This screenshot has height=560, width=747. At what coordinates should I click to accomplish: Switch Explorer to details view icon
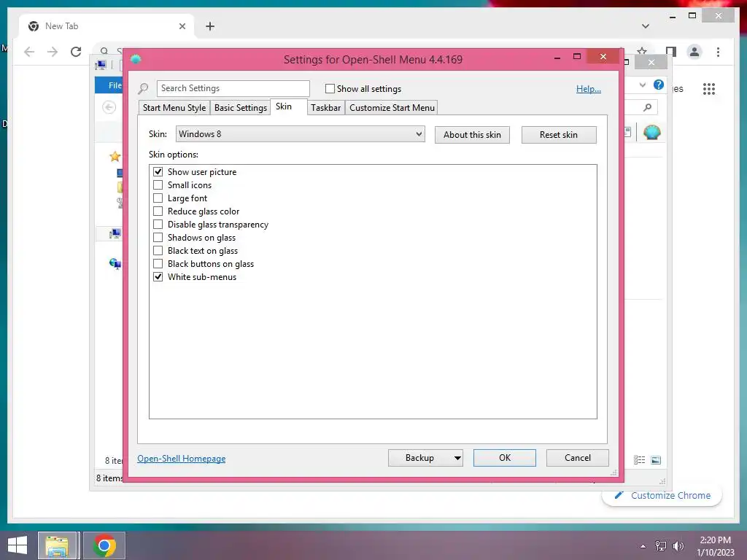point(639,460)
